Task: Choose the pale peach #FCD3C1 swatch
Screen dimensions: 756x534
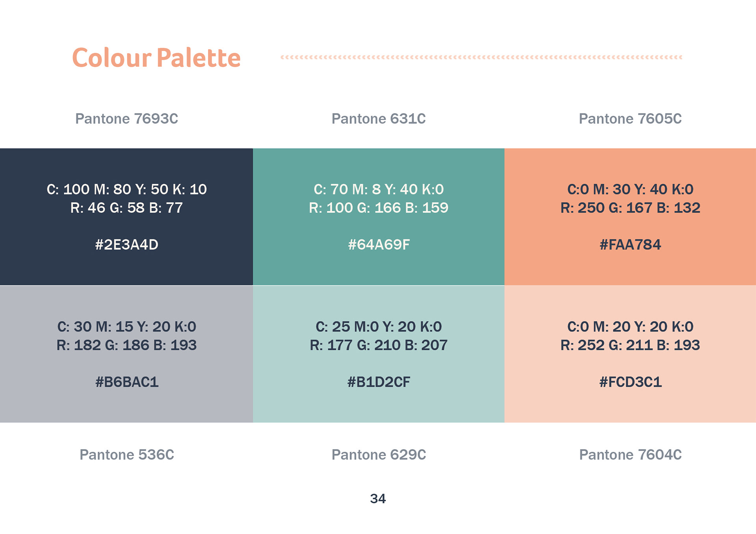Action: (630, 354)
